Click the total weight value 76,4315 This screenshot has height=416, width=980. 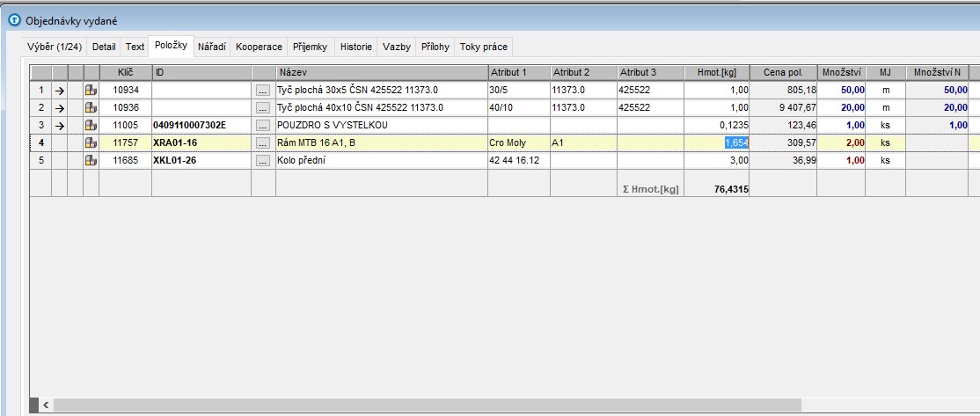[x=731, y=189]
